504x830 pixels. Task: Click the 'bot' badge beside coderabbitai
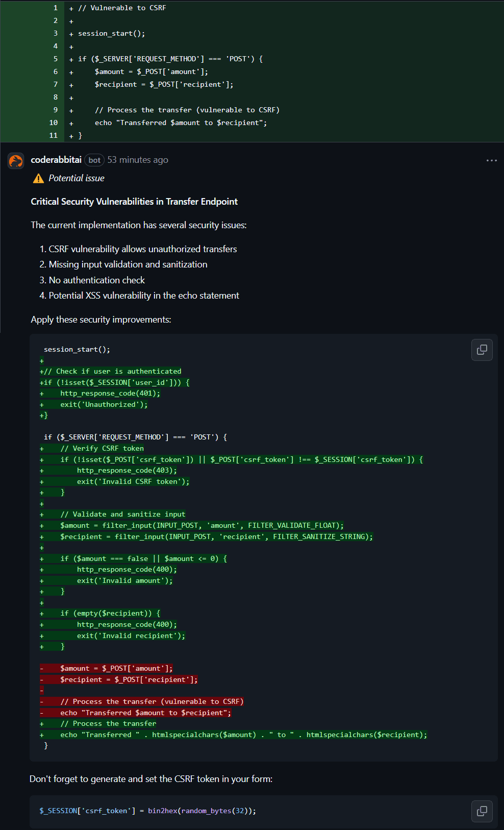tap(94, 160)
